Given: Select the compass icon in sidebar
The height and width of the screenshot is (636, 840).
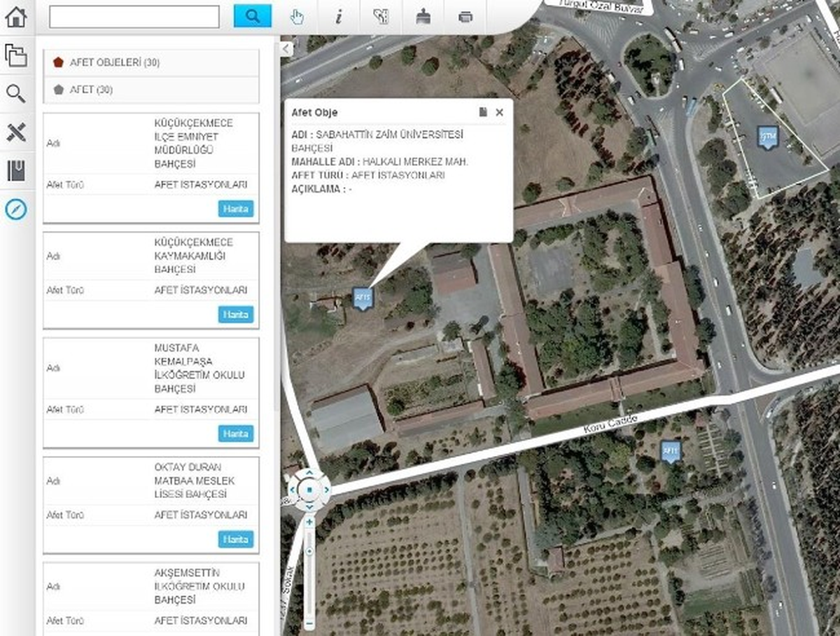Looking at the screenshot, I should pyautogui.click(x=15, y=208).
